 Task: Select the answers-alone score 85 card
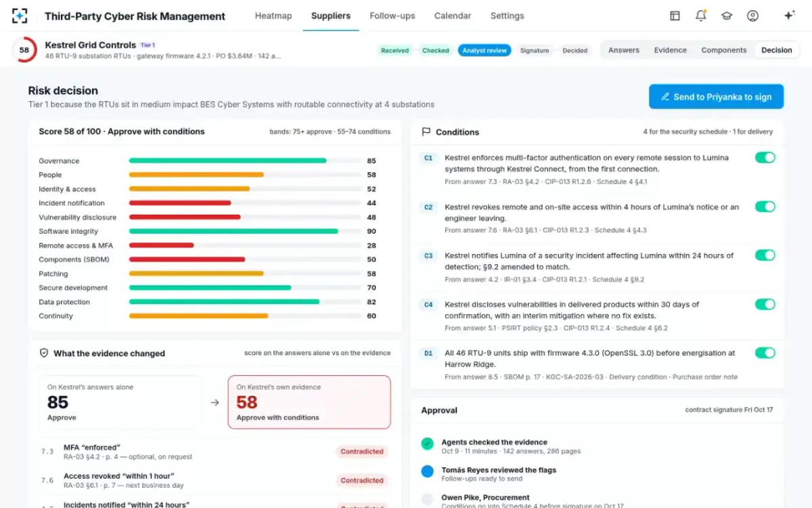[x=120, y=402]
